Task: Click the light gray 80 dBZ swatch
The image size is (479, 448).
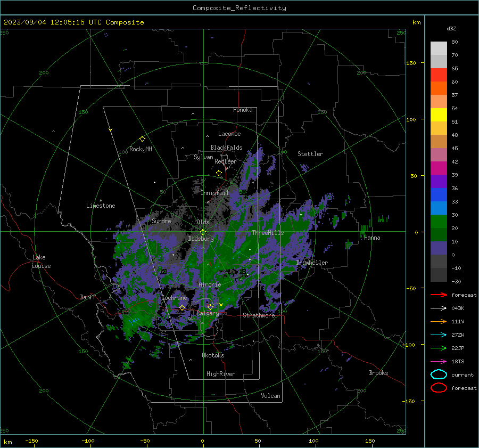Action: 439,48
